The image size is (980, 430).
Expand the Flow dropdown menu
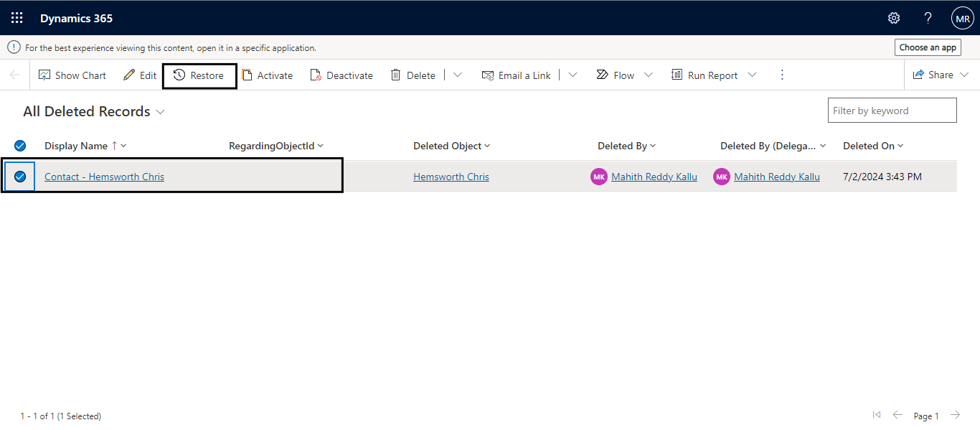click(x=649, y=75)
